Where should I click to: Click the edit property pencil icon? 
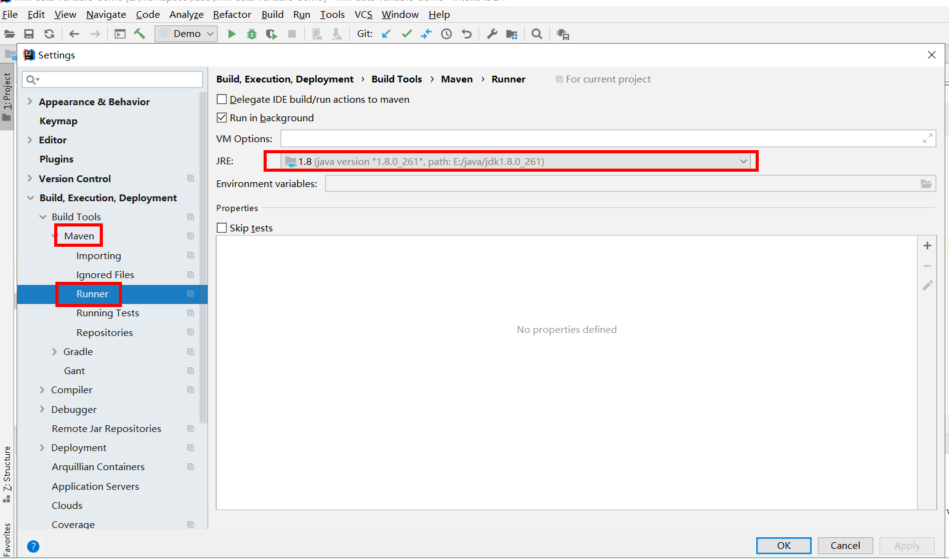point(927,286)
